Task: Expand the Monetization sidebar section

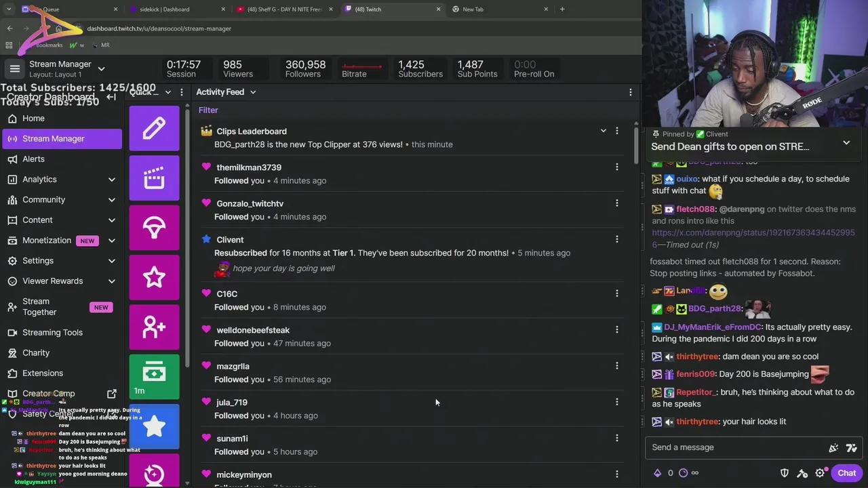Action: [112, 240]
